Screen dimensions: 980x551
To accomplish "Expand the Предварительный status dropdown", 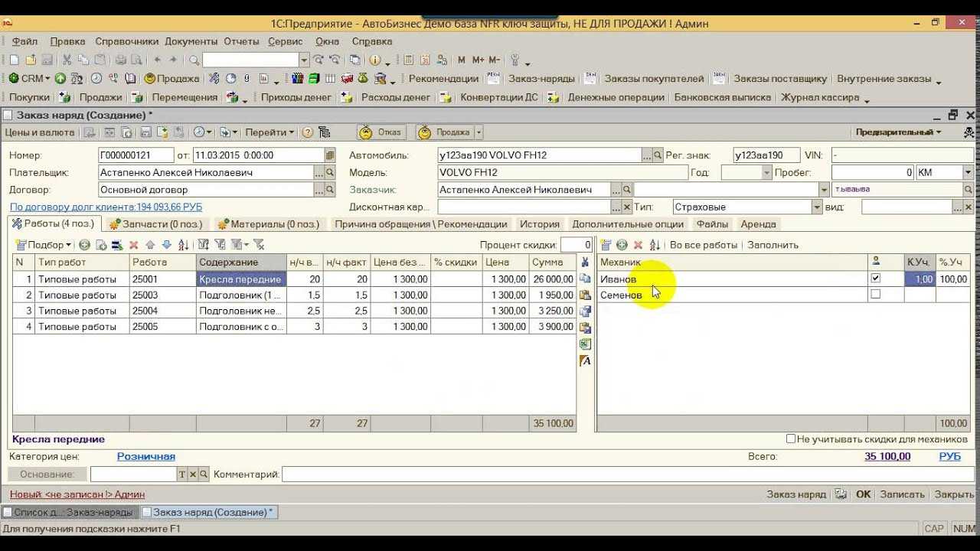I will pos(899,132).
